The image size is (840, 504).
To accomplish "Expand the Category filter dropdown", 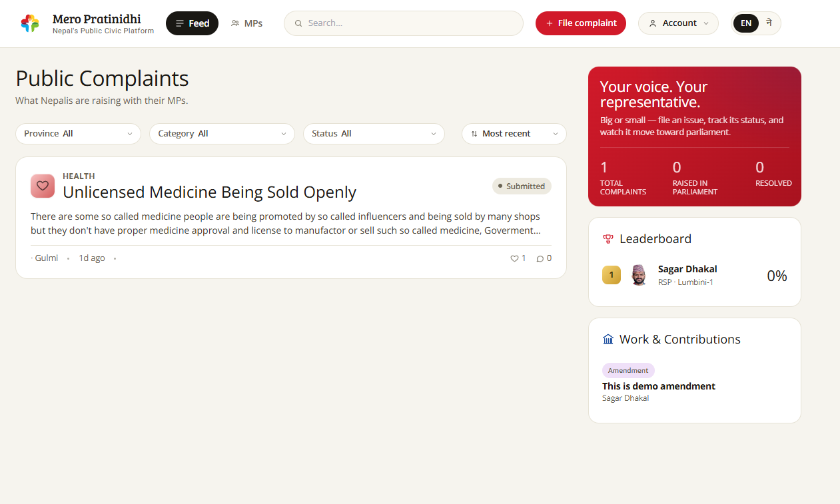I will tap(222, 134).
